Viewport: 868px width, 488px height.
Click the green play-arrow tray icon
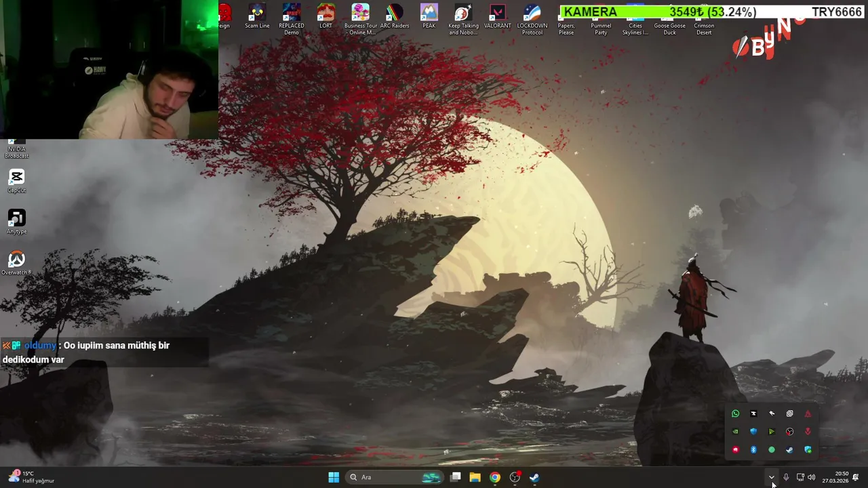click(772, 432)
